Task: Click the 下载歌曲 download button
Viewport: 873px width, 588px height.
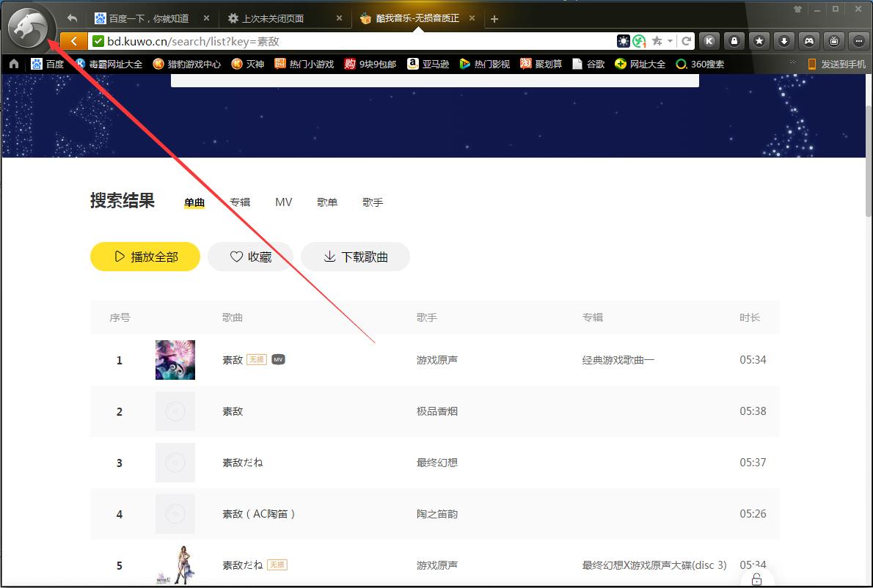Action: point(356,257)
